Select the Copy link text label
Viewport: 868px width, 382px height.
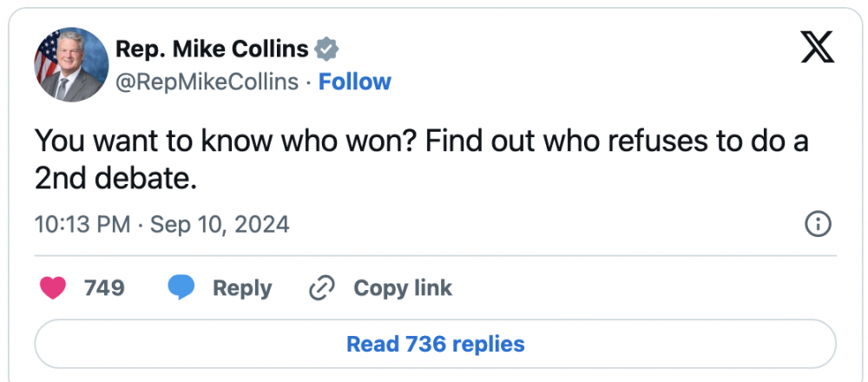click(403, 288)
